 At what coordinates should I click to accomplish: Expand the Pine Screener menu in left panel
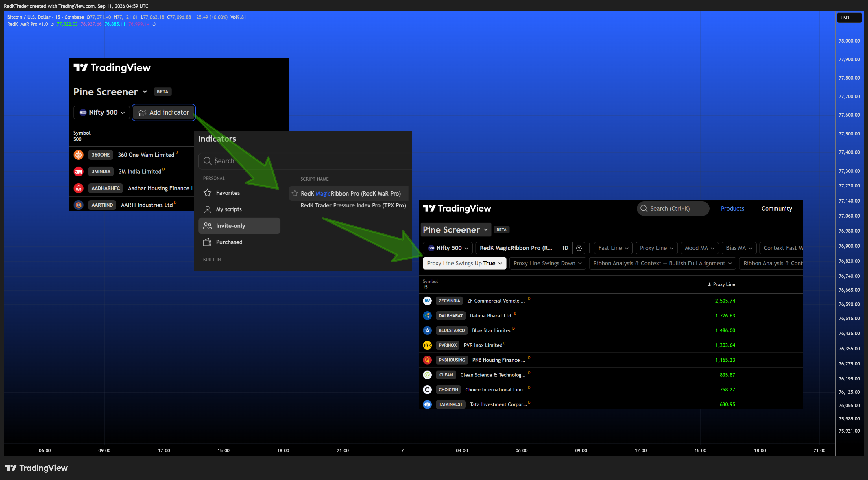(110, 92)
